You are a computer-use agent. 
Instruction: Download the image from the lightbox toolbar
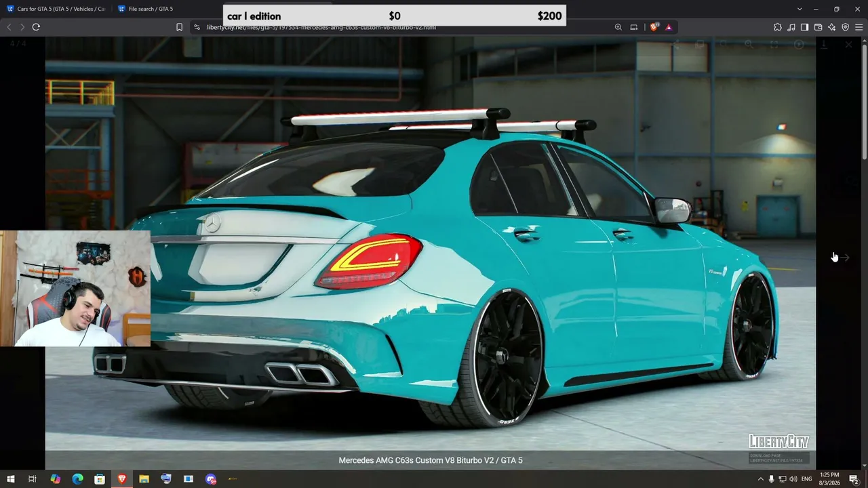click(x=824, y=45)
